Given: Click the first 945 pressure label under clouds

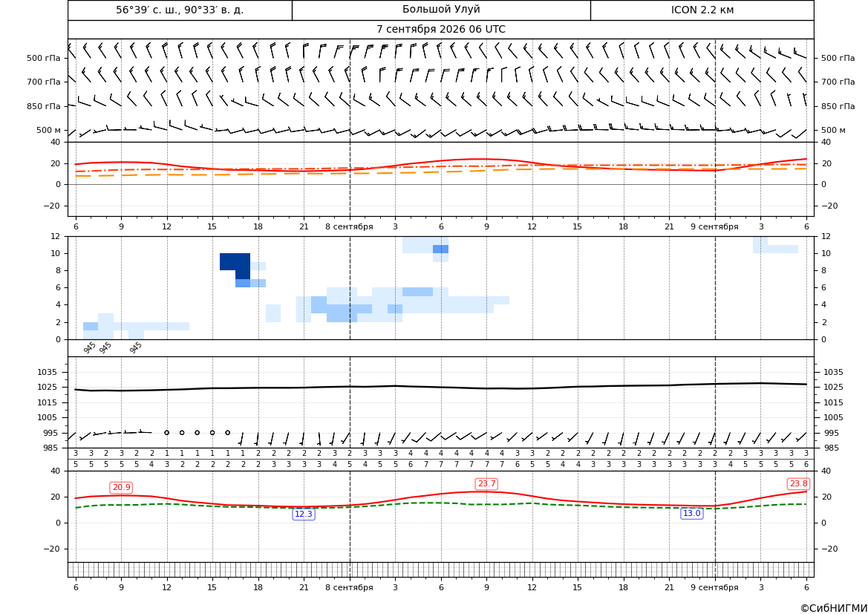Looking at the screenshot, I should point(90,347).
